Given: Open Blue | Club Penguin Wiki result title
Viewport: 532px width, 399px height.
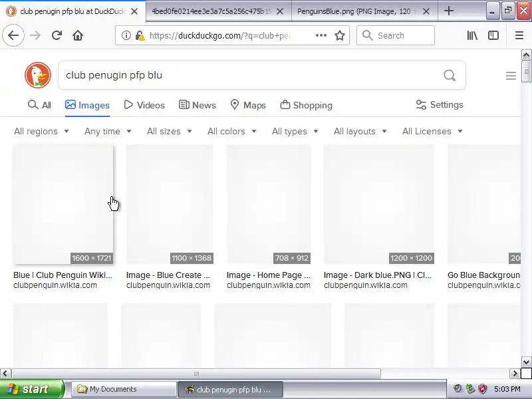Looking at the screenshot, I should (63, 275).
